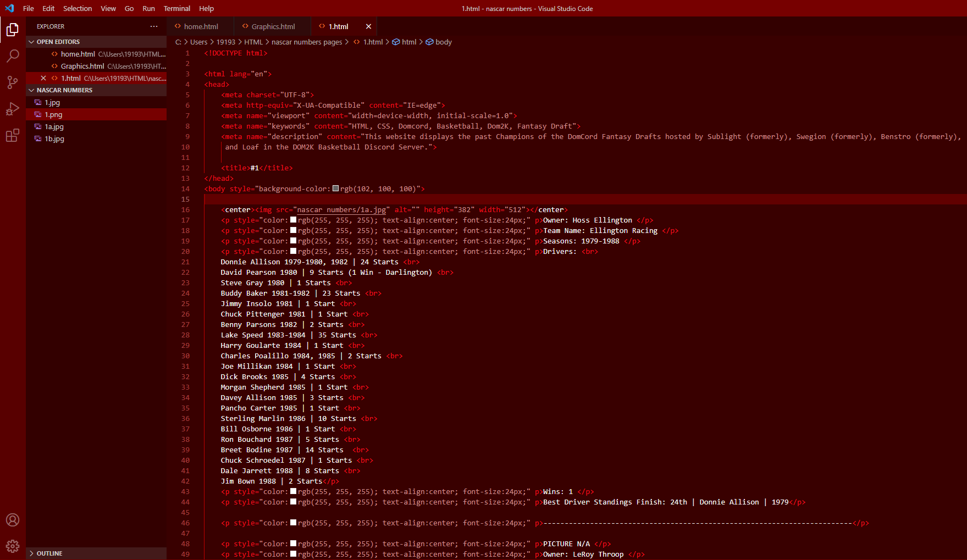Open Explorer's more actions ellipsis
The image size is (967, 560).
154,26
